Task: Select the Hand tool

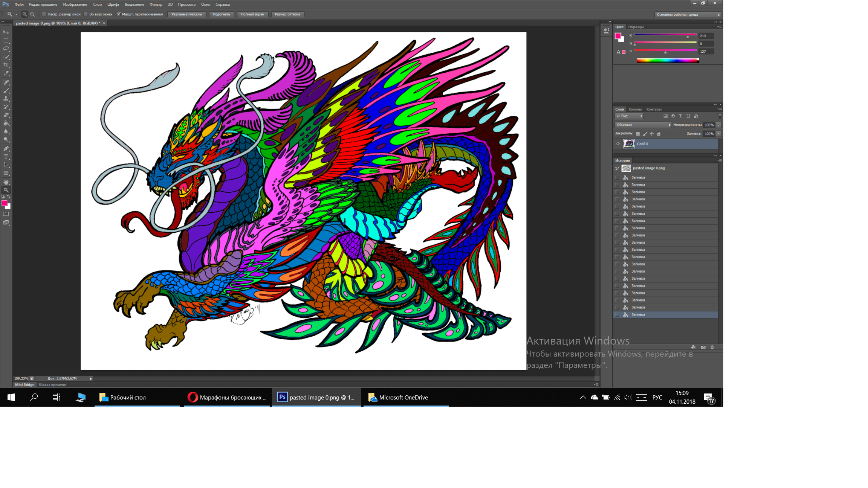Action: 6,182
